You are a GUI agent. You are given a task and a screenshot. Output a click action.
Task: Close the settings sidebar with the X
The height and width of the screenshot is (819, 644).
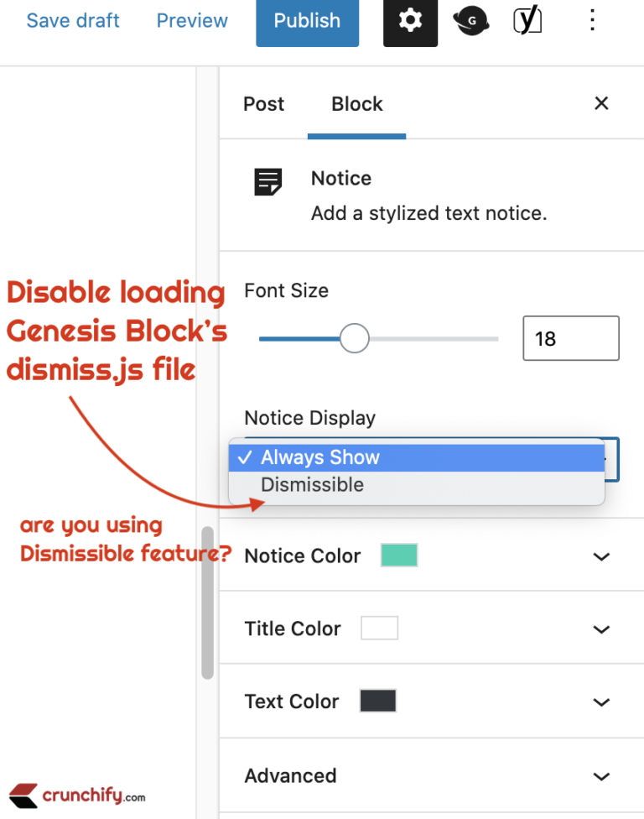(601, 103)
